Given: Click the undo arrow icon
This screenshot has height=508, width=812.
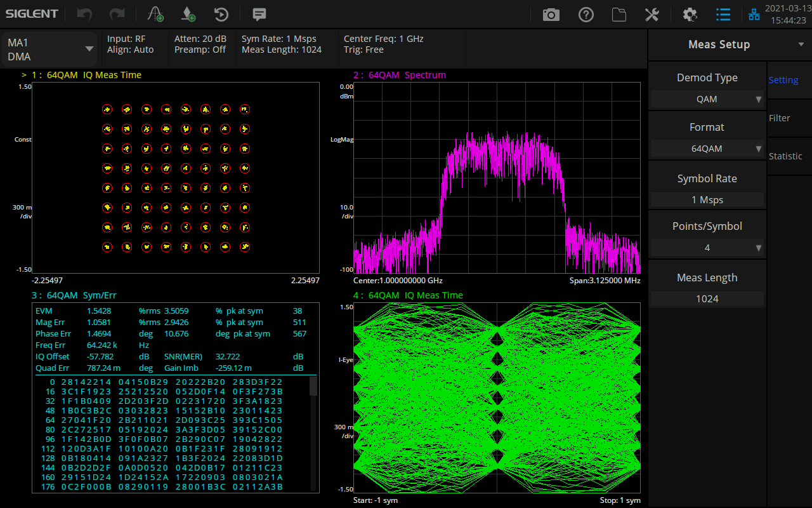Looking at the screenshot, I should [x=84, y=14].
